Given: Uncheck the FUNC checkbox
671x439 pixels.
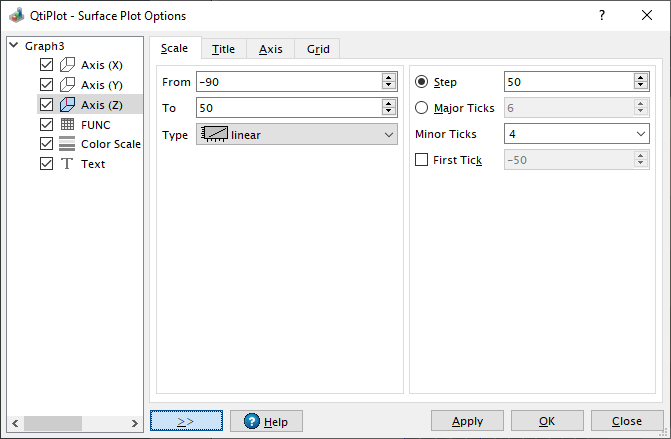Looking at the screenshot, I should [46, 125].
